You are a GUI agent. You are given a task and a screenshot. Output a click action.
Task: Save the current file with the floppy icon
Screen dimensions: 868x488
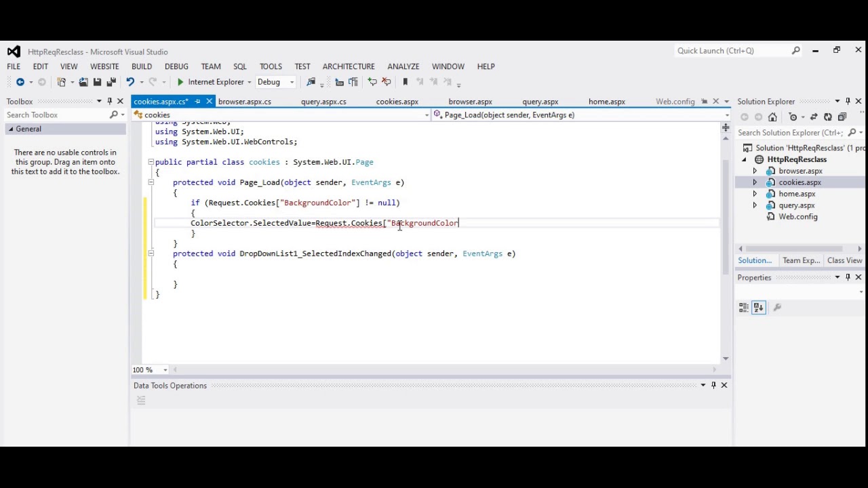(97, 82)
